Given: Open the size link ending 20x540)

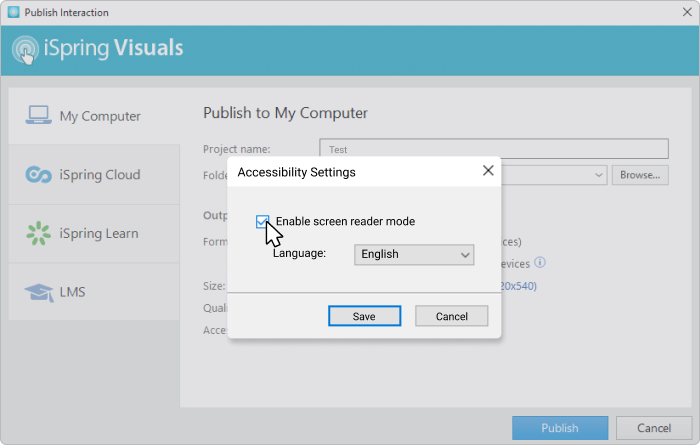Looking at the screenshot, I should click(518, 286).
